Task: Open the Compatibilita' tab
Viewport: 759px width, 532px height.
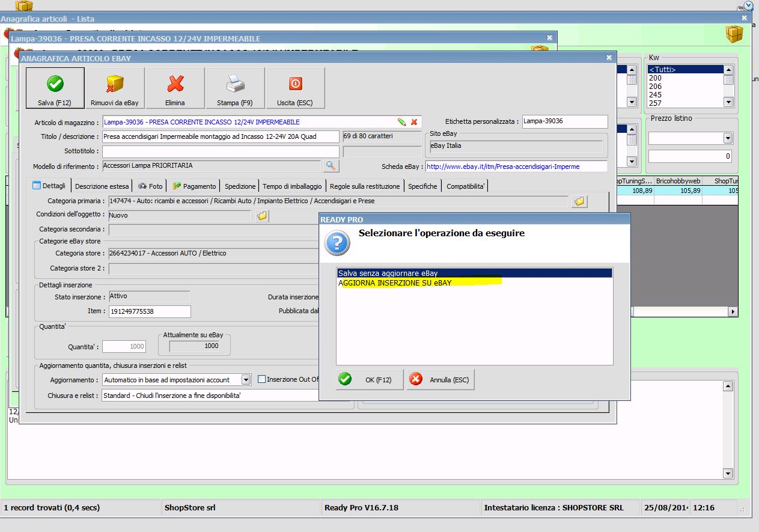Action: point(466,186)
